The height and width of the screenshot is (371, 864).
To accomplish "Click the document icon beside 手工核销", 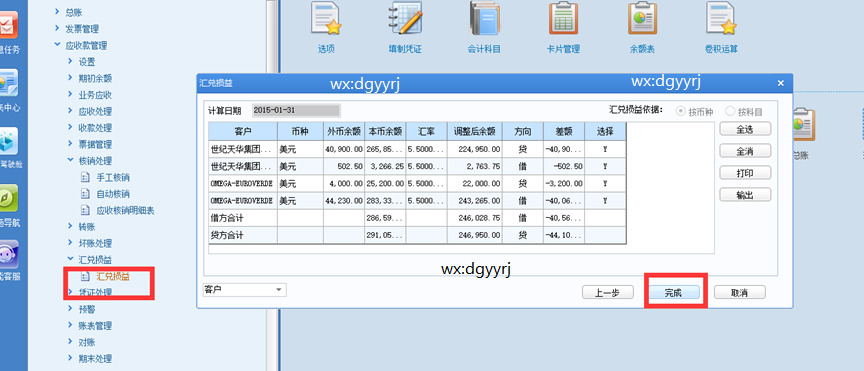I will tap(85, 178).
